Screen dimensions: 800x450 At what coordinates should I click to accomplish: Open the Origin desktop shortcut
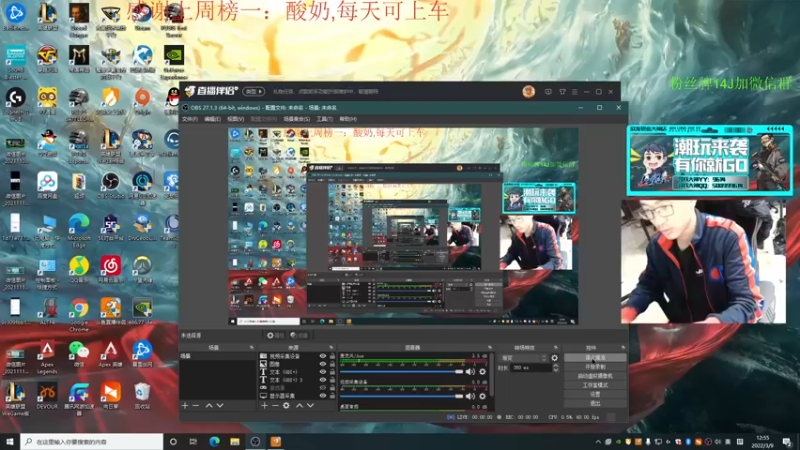coord(142,102)
